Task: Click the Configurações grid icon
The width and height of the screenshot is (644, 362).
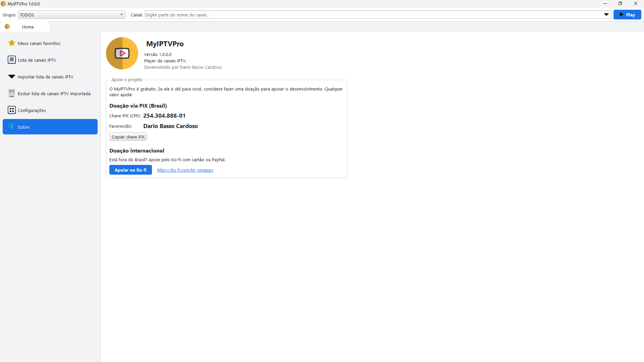Action: (12, 110)
